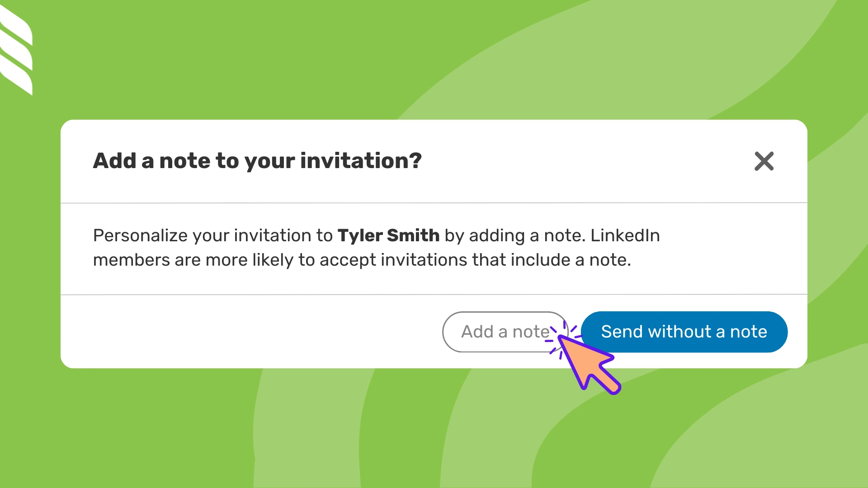Click the Add a note button
Screen dimensions: 868x488
pyautogui.click(x=505, y=332)
